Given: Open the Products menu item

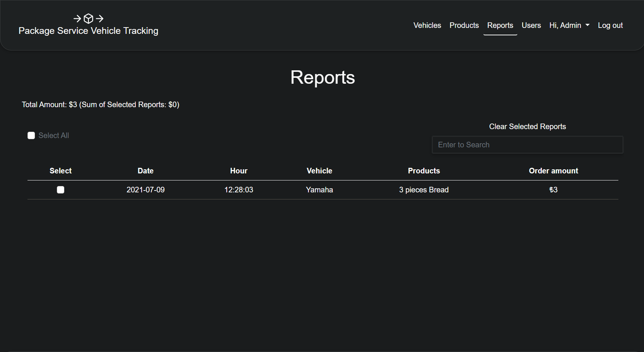Looking at the screenshot, I should point(464,25).
